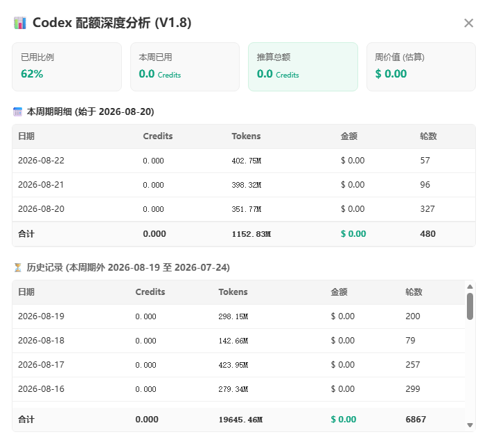478x448 pixels.
Task: Click the 2026-08-21 date cell
Action: point(41,185)
